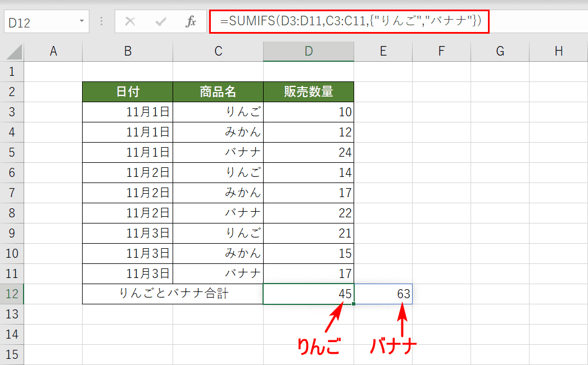588x365 pixels.
Task: Click the 販売数量 header cell
Action: (x=309, y=92)
